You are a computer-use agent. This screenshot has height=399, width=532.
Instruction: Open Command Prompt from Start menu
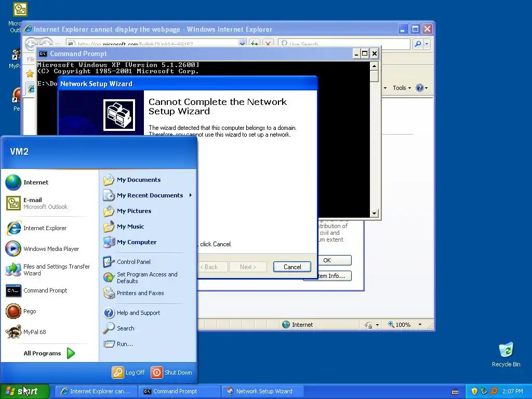(36, 290)
